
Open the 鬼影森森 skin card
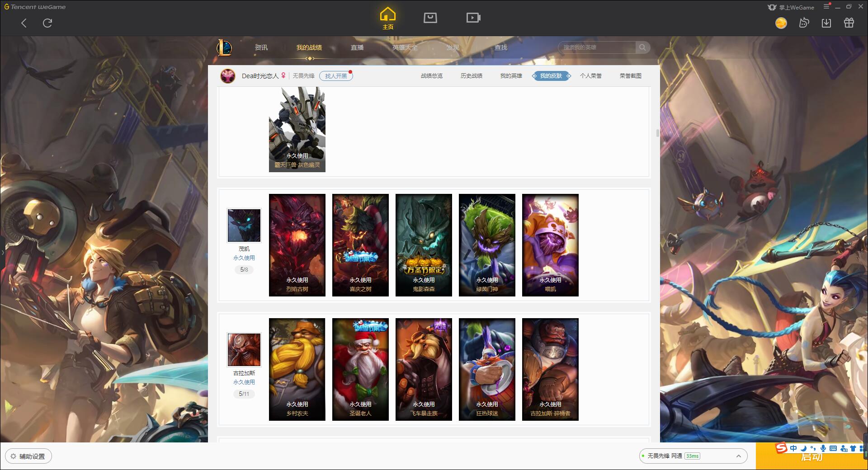pos(424,245)
